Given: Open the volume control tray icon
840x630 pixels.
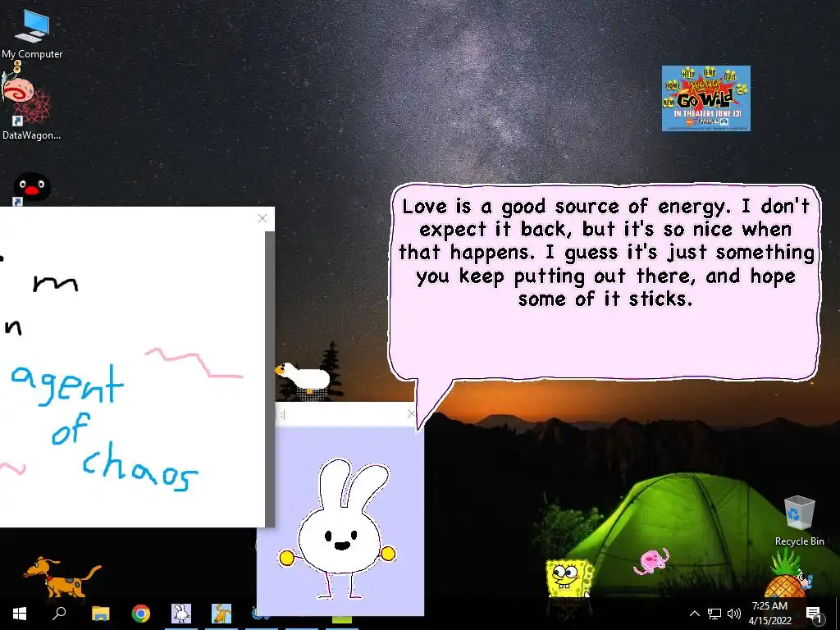Looking at the screenshot, I should pyautogui.click(x=734, y=614).
